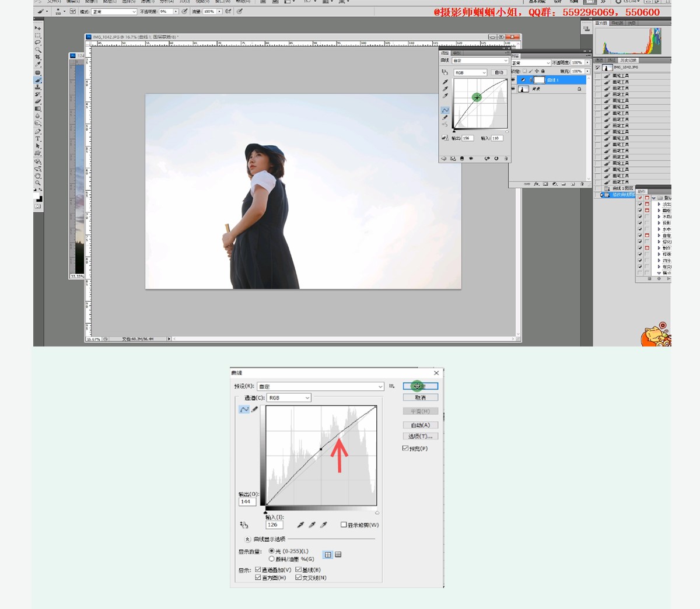Switch to the History panel tab
Viewport: 700px width, 609px height.
point(627,60)
